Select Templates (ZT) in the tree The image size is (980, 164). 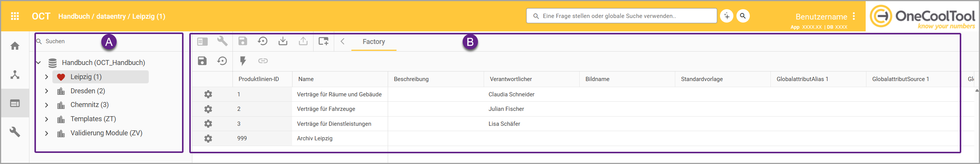coord(93,119)
